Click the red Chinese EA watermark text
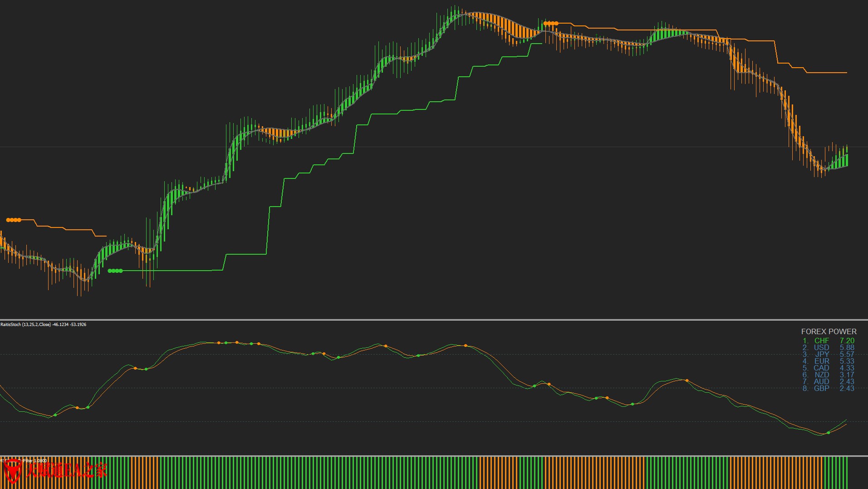The width and height of the screenshot is (868, 489). tap(66, 470)
